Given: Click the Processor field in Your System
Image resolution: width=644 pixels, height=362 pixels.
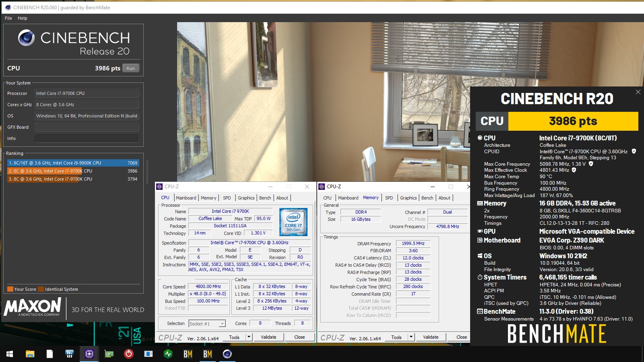Looking at the screenshot, I should tap(87, 93).
